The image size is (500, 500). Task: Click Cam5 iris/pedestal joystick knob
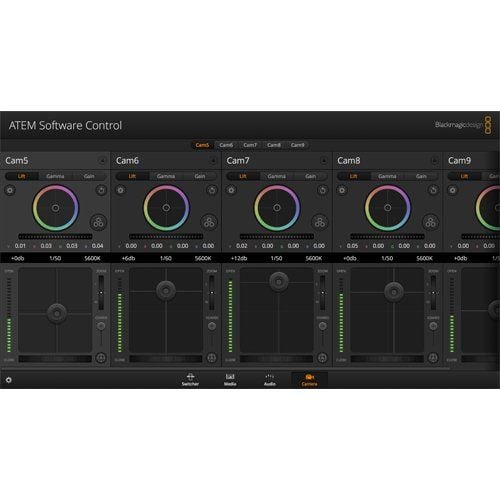pos(57,313)
